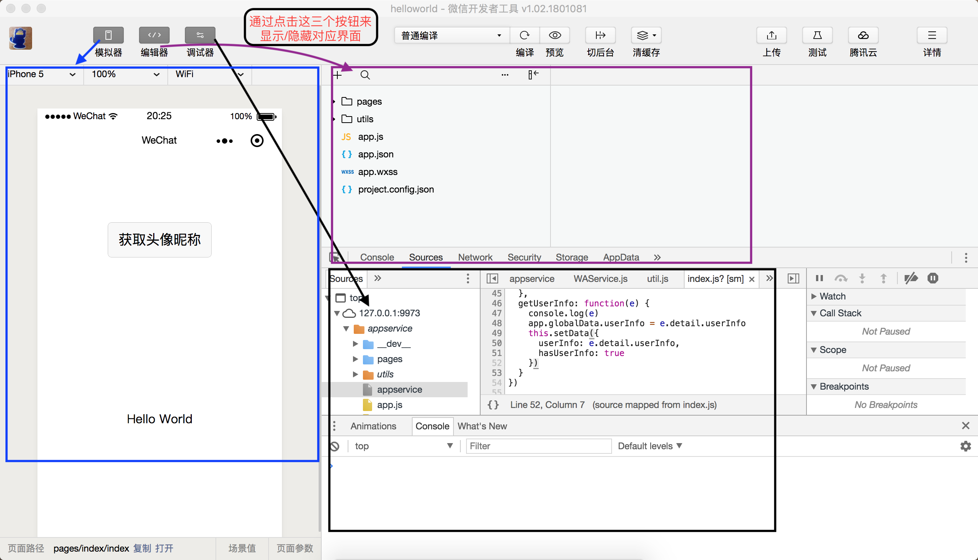This screenshot has height=560, width=978.
Task: Select the appservice file in sources tree
Action: point(399,390)
